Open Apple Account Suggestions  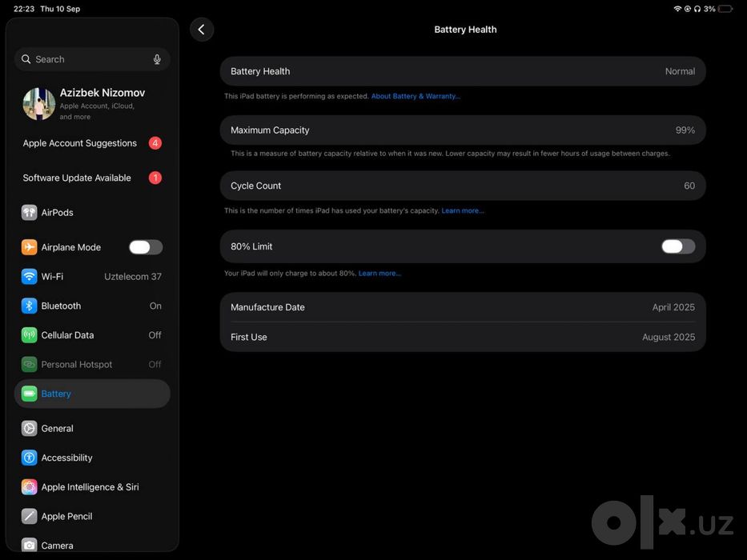(x=92, y=143)
